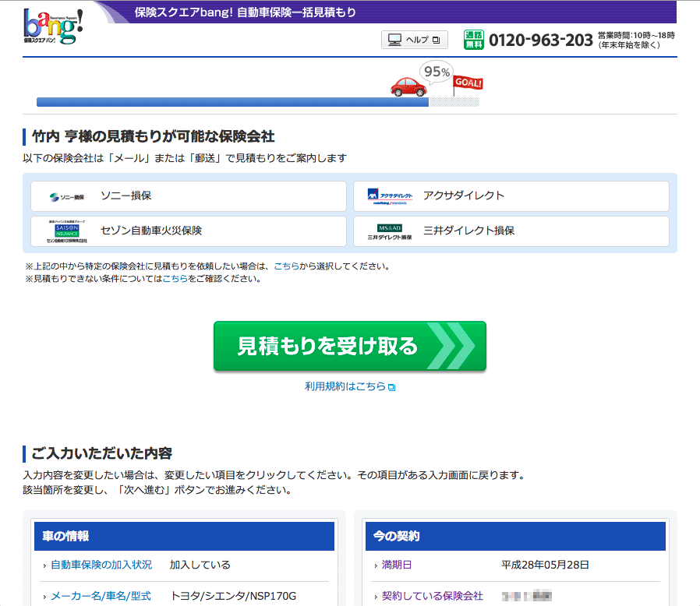Click the bang! site logo
This screenshot has width=700, height=606.
pos(53,26)
